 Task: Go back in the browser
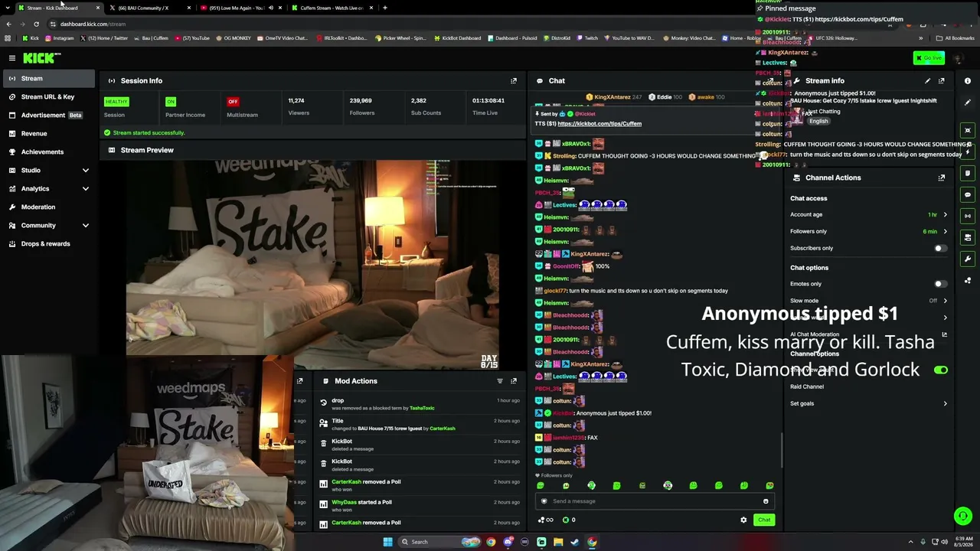point(8,24)
